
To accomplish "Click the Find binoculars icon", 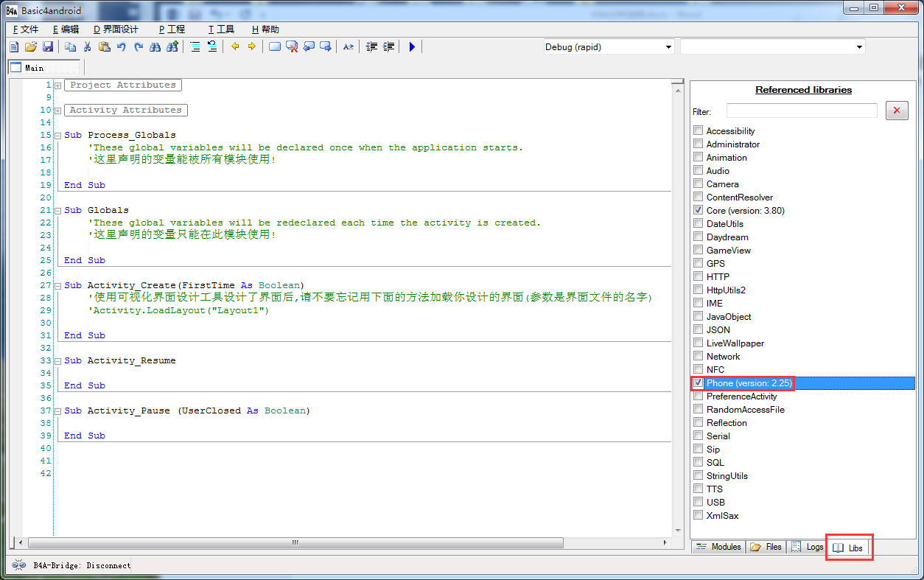I will (155, 47).
